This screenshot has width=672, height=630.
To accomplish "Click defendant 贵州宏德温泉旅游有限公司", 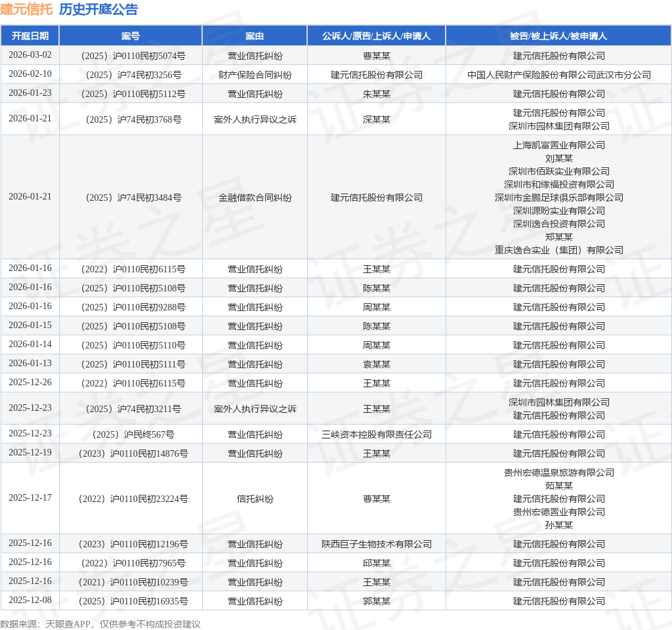I will 559,472.
